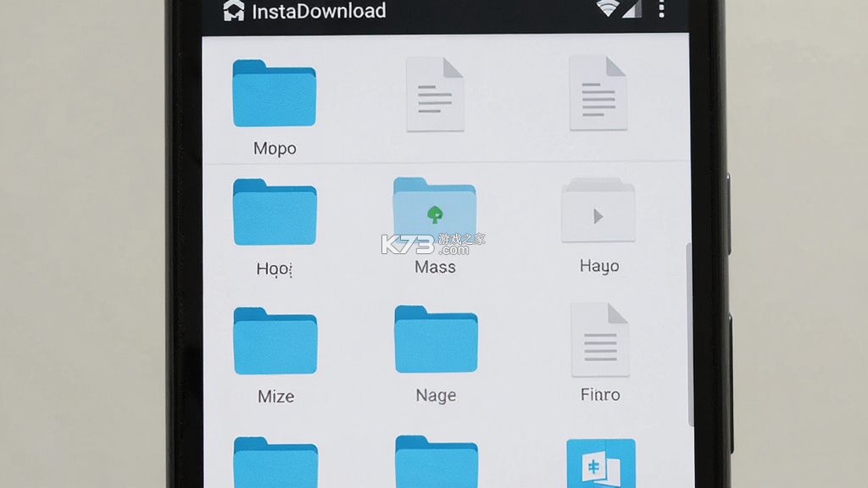Tap the "Mopo" label
The height and width of the screenshot is (488, 868).
[x=275, y=148]
